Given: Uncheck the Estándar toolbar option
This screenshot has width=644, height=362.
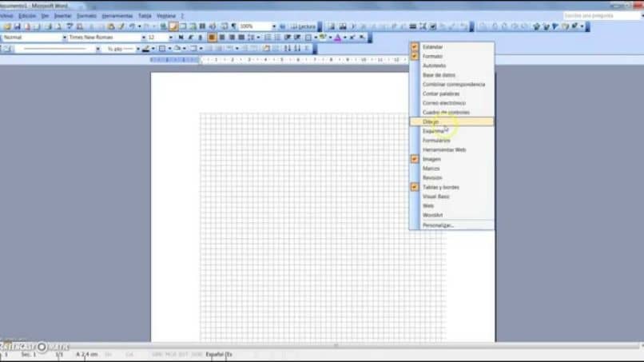Looking at the screenshot, I should (x=451, y=47).
